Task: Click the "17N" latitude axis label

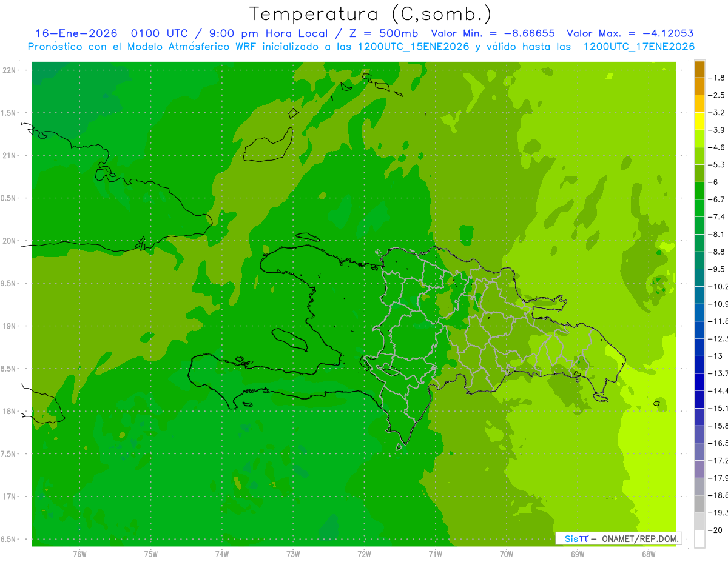Action: tap(9, 497)
